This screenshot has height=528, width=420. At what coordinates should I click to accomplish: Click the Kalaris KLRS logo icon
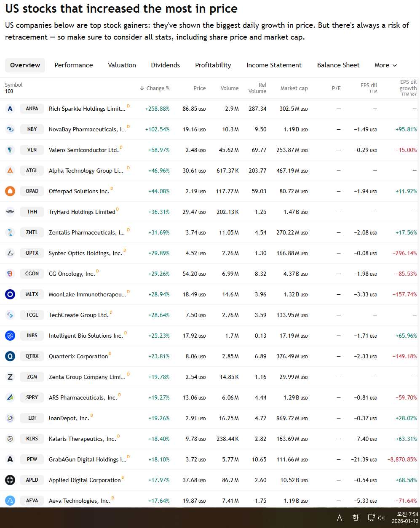[x=10, y=439]
